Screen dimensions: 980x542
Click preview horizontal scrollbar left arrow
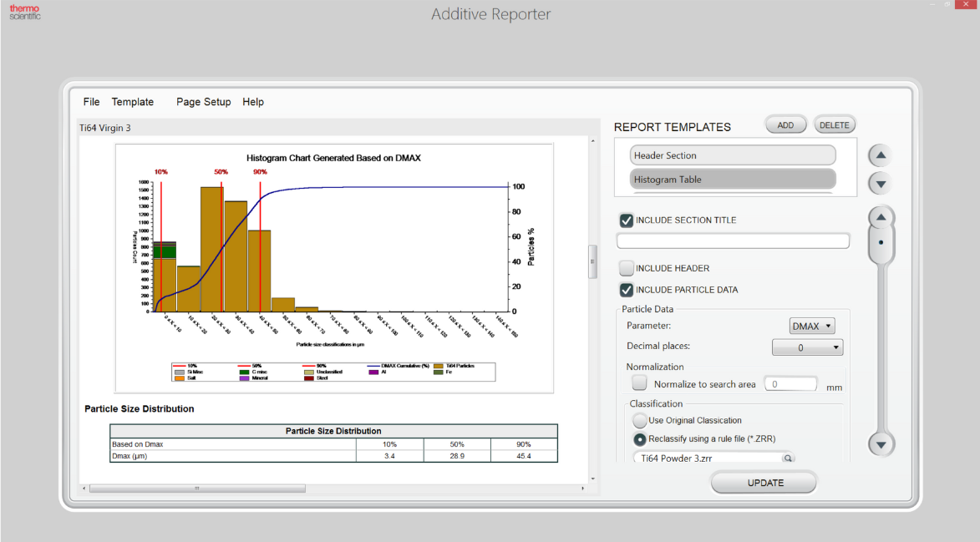click(x=84, y=489)
